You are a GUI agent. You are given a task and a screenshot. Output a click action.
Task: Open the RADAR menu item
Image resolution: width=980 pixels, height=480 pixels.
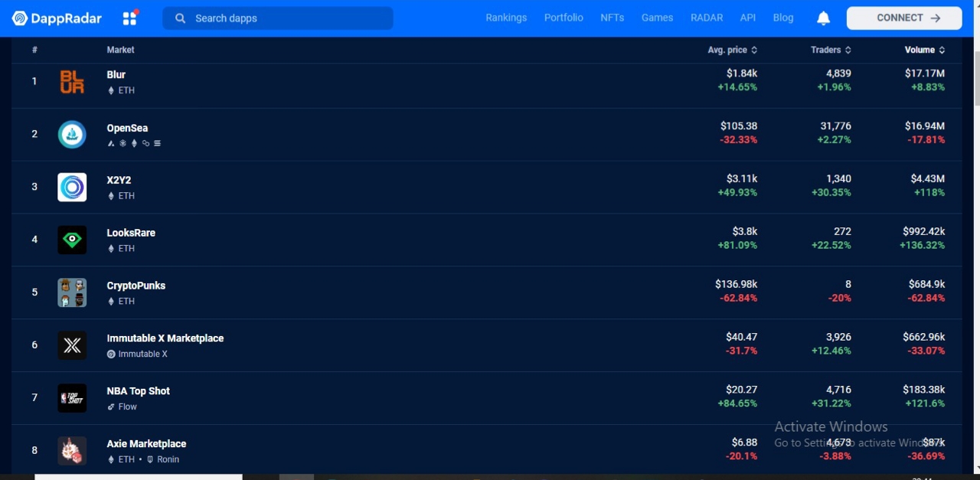click(707, 18)
